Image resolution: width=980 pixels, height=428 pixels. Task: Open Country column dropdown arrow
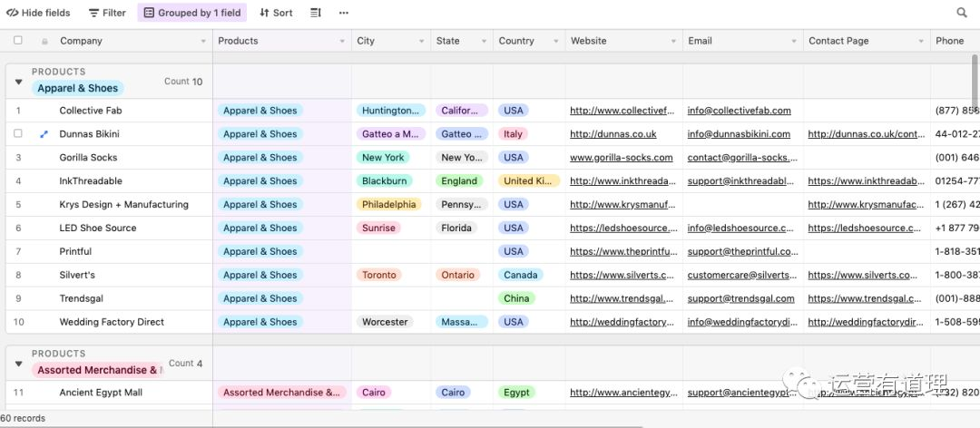556,41
